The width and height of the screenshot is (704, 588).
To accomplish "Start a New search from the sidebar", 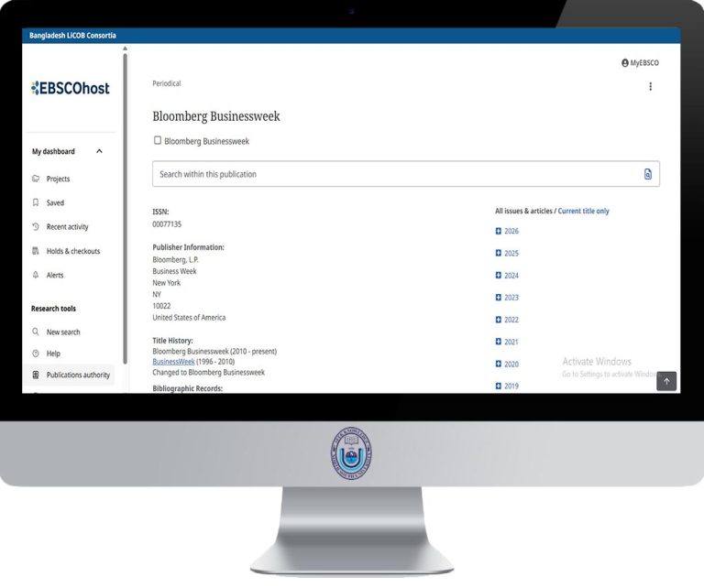I will click(63, 332).
